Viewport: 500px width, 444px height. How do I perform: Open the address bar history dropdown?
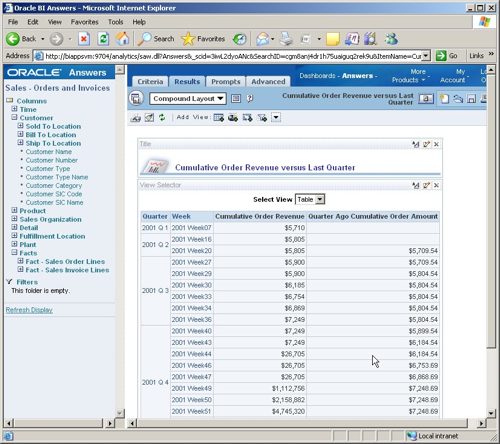[x=426, y=56]
